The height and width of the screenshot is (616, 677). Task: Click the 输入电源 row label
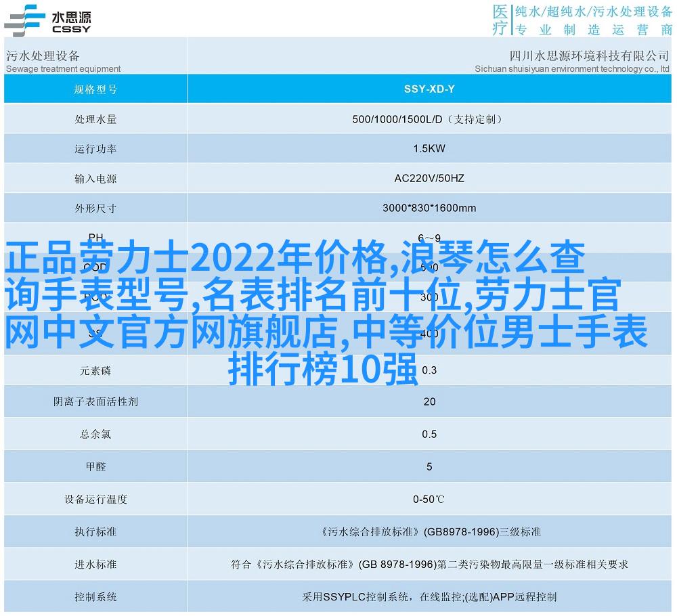click(95, 179)
